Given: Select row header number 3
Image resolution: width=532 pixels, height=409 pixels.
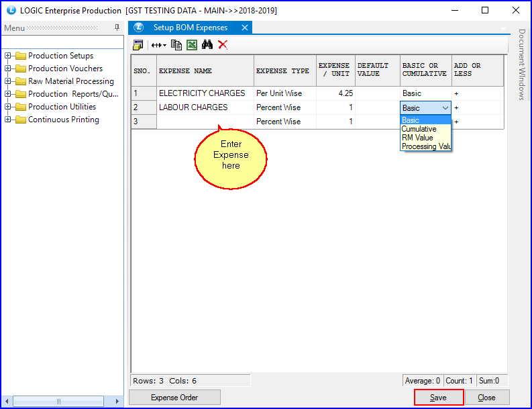Looking at the screenshot, I should click(144, 122).
